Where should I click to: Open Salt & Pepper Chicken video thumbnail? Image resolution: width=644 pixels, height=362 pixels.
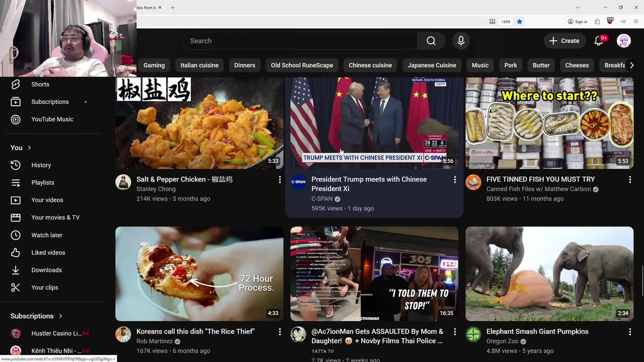pyautogui.click(x=199, y=123)
